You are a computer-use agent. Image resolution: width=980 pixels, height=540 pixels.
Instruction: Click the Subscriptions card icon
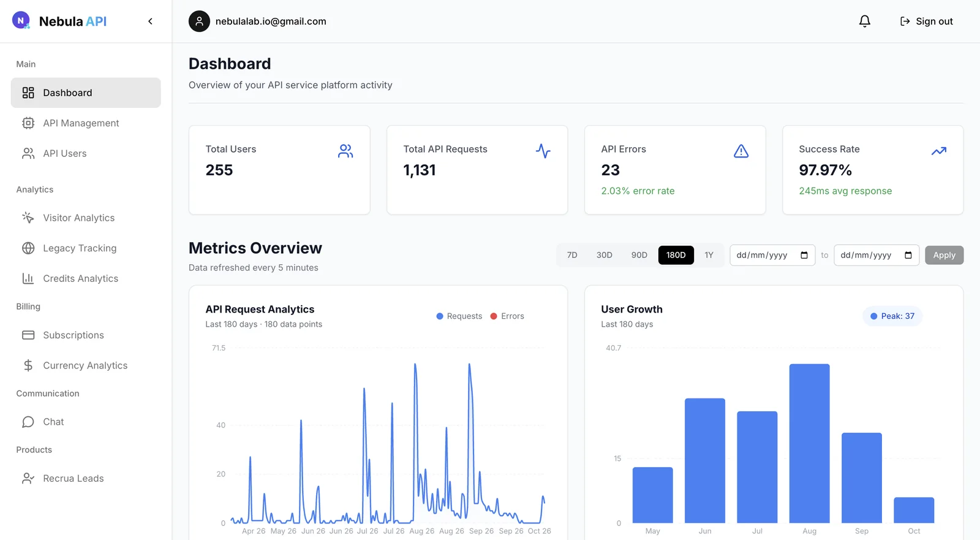point(28,335)
